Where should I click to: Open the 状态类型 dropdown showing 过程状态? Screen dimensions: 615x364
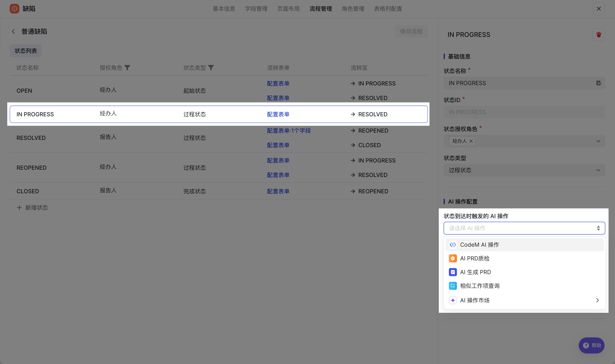point(524,170)
